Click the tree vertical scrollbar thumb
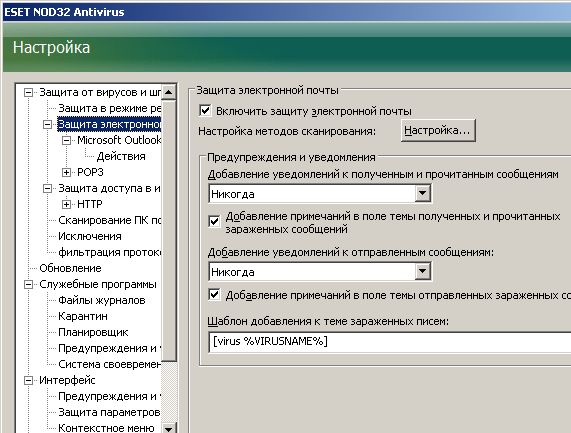The height and width of the screenshot is (433, 571). click(x=168, y=231)
